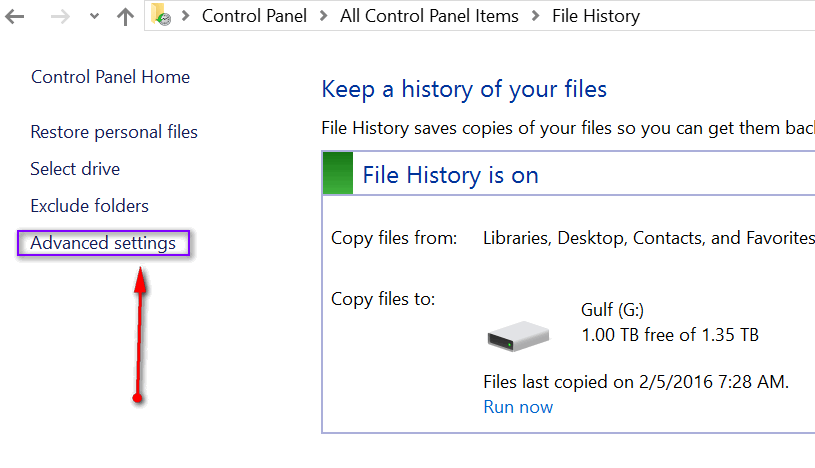The height and width of the screenshot is (468, 815).
Task: Expand chevron before Control Panel breadcrumb
Action: click(186, 16)
